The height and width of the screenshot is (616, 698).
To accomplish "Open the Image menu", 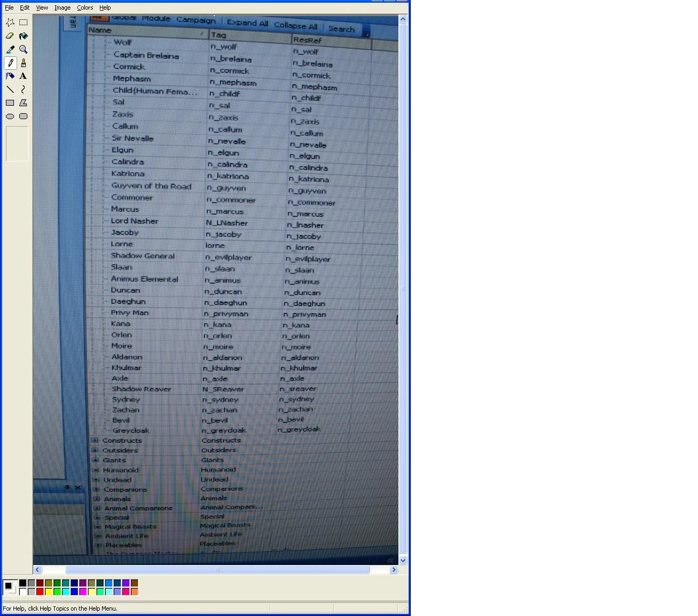I will coord(62,8).
